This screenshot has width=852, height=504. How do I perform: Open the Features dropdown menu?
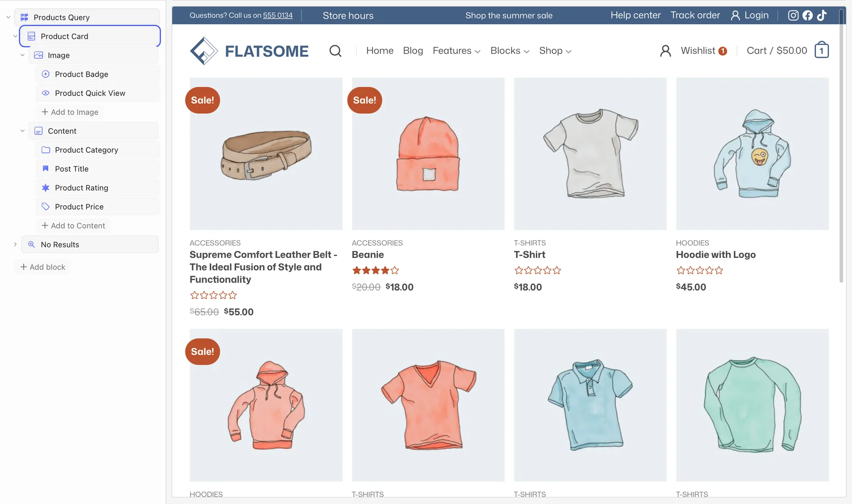point(456,51)
